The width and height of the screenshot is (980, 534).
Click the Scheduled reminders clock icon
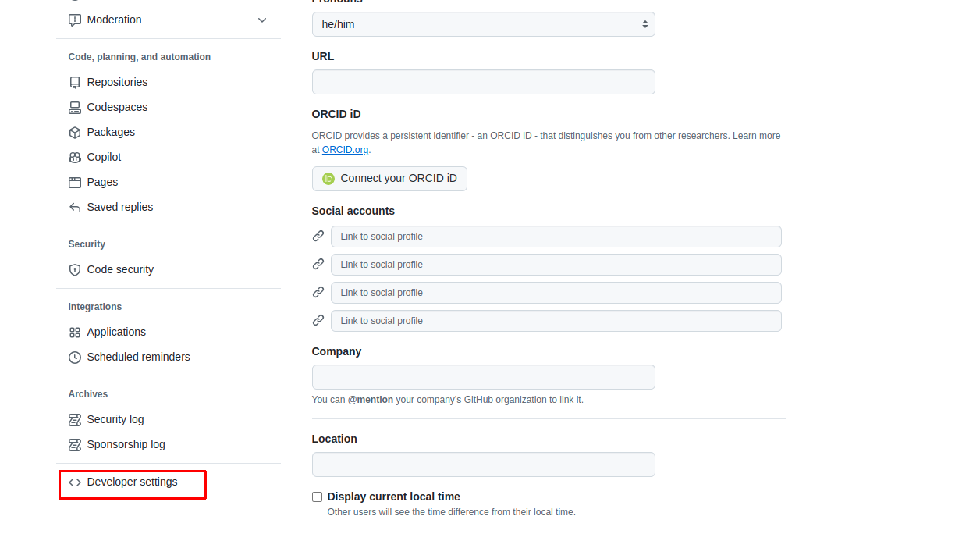coord(74,357)
